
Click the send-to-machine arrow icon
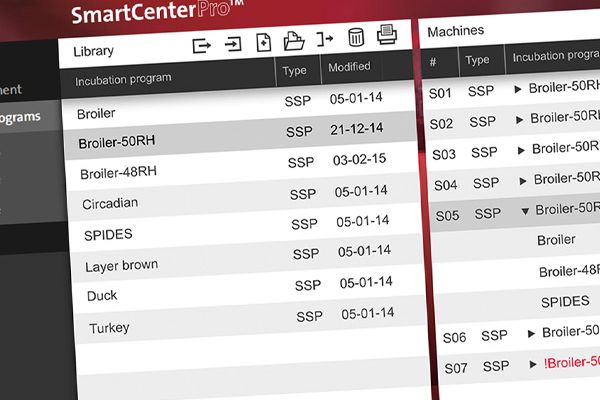(x=324, y=40)
